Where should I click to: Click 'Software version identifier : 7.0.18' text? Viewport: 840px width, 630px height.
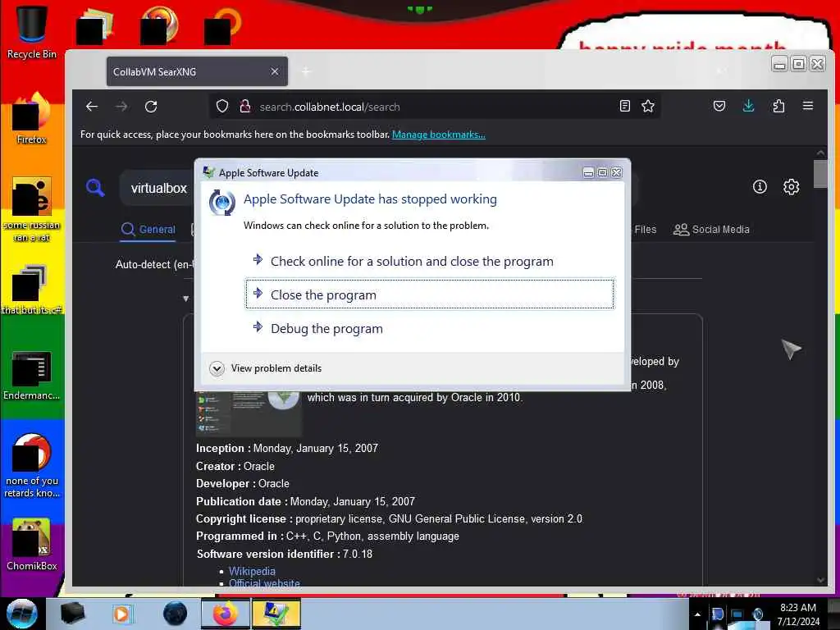coord(284,554)
